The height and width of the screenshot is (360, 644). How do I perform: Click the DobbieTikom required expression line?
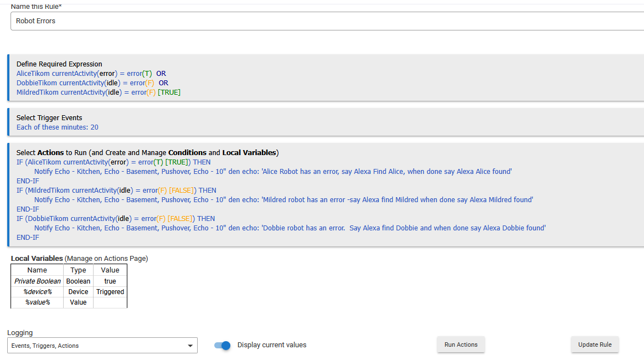92,83
